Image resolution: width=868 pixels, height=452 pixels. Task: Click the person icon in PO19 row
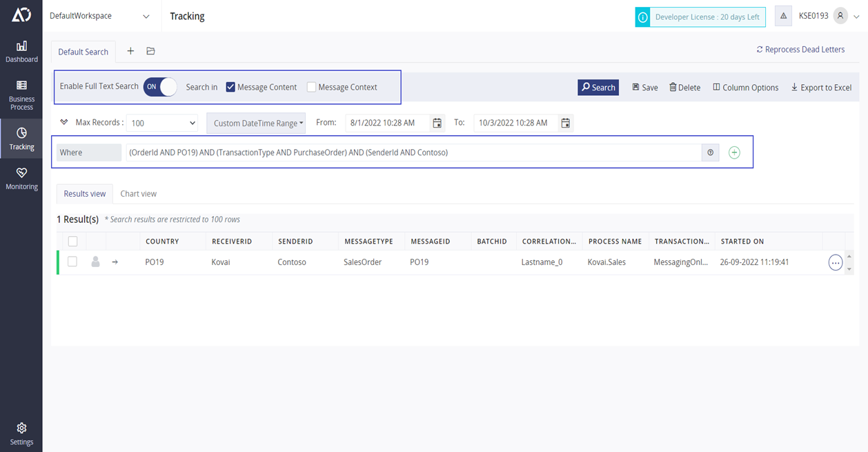96,262
